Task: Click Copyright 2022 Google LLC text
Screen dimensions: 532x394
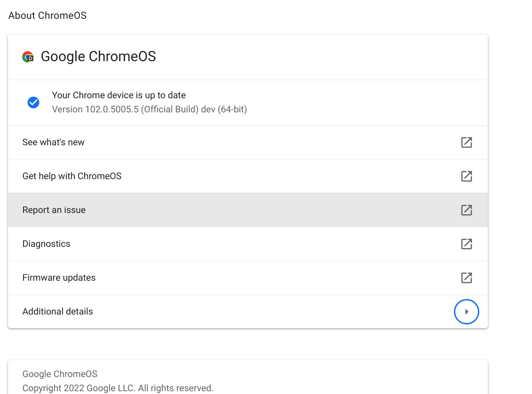Action: (118, 388)
